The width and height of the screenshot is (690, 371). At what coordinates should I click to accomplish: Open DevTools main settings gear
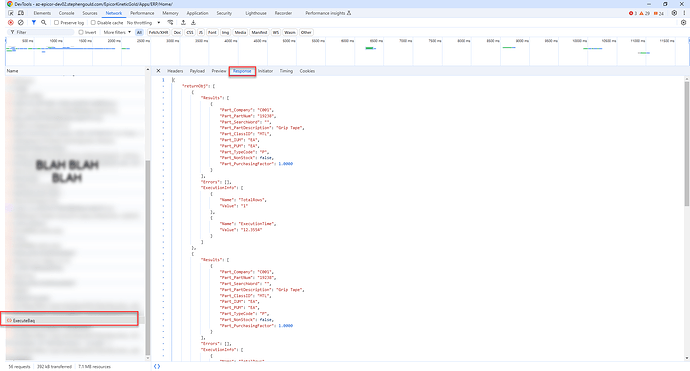[x=674, y=13]
